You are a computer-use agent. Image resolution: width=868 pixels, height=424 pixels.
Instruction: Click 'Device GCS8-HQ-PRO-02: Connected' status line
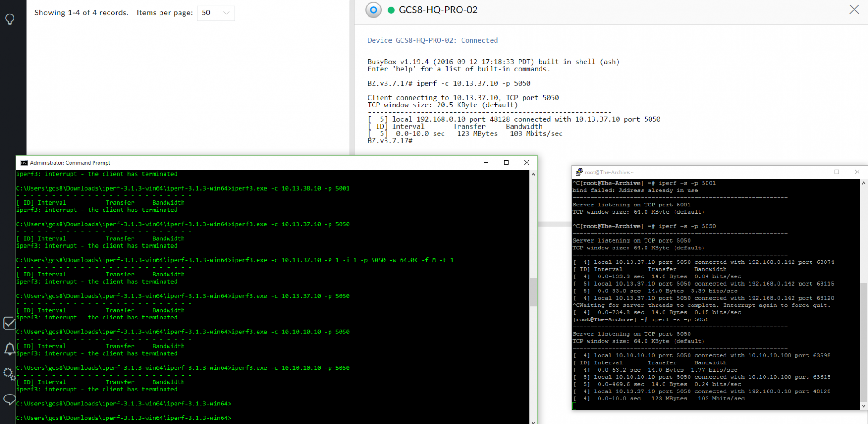(x=433, y=40)
